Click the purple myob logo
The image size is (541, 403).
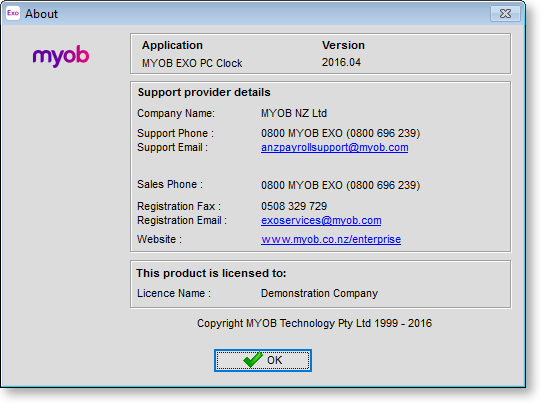tap(61, 56)
